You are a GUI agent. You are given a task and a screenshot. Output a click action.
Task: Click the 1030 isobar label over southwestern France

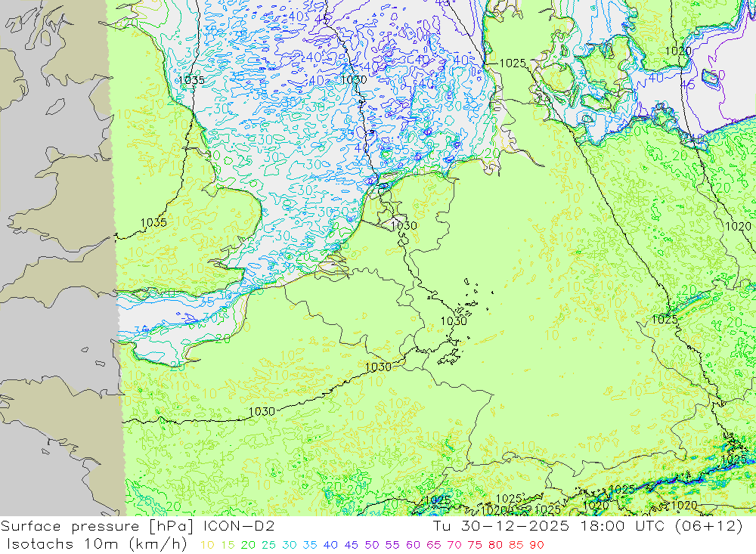click(x=262, y=411)
